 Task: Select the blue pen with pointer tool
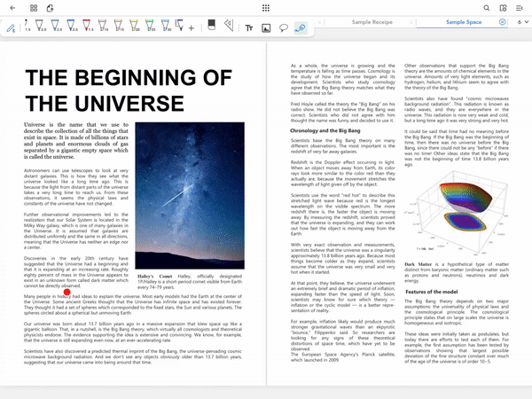11,27
